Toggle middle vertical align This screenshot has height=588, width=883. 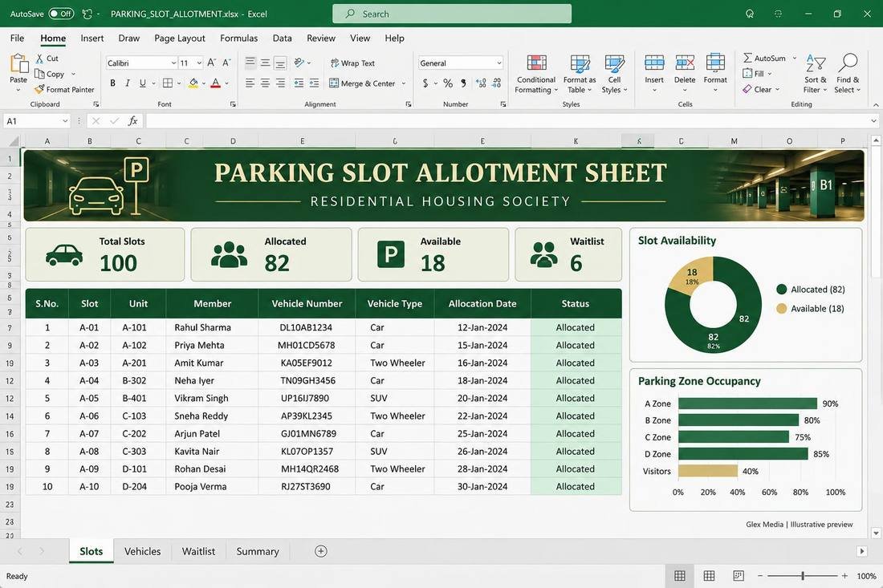pos(265,63)
